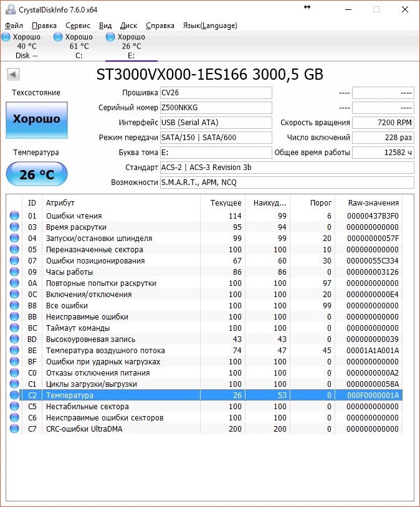This screenshot has height=507, width=420.
Task: Click the status orb for attribute B8 row
Action: point(14,306)
